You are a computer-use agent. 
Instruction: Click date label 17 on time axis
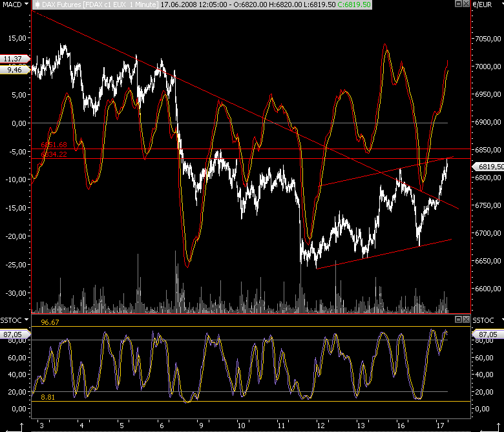pyautogui.click(x=441, y=426)
